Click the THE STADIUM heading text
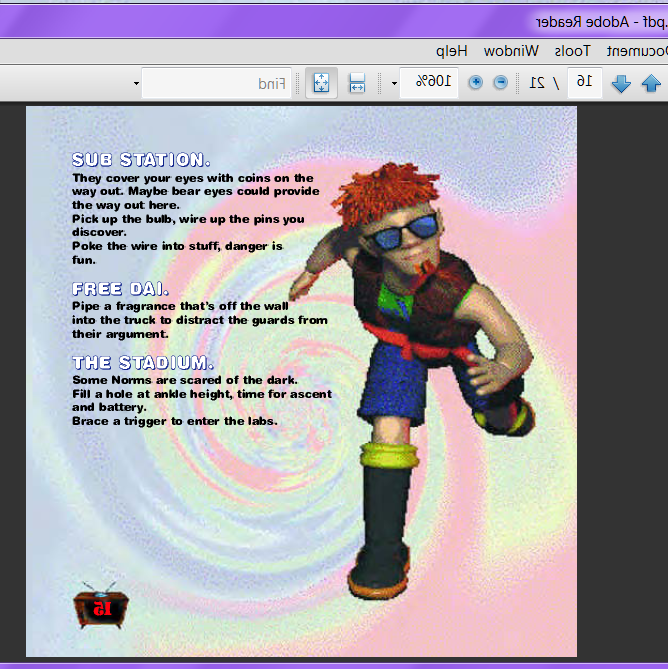668x669 pixels. (143, 363)
